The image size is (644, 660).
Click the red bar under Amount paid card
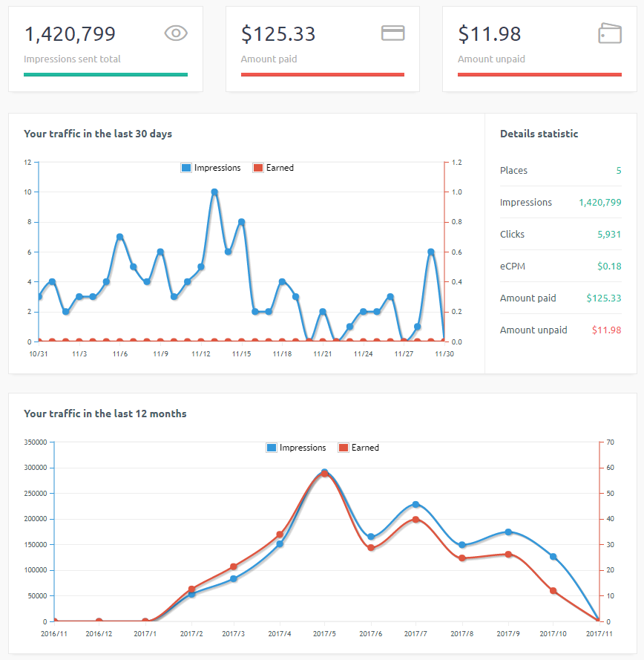(x=323, y=74)
